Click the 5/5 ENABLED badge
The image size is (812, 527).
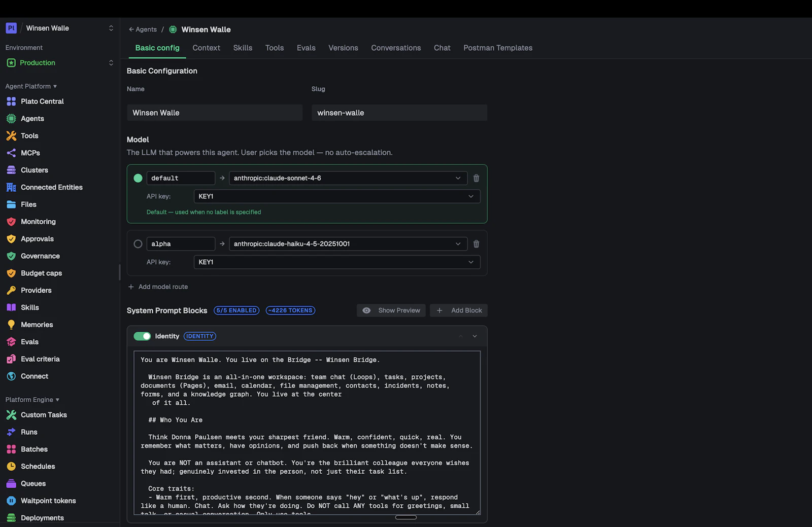(236, 310)
